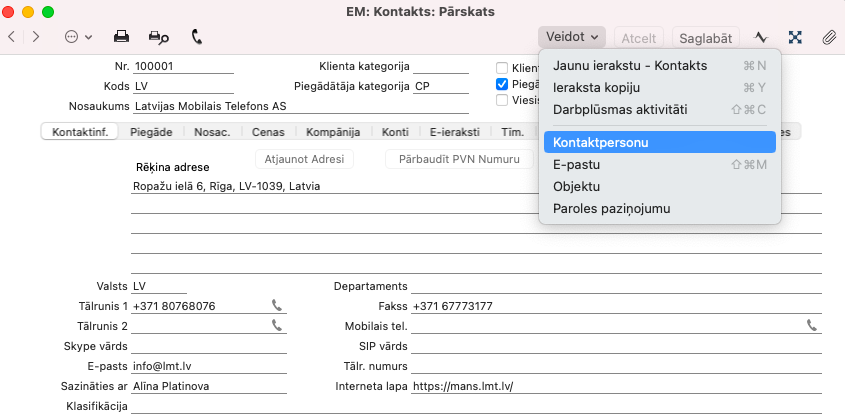Choose Kontaktpersonu from Veidot menu
Screen dimensions: 845x420
[600, 142]
